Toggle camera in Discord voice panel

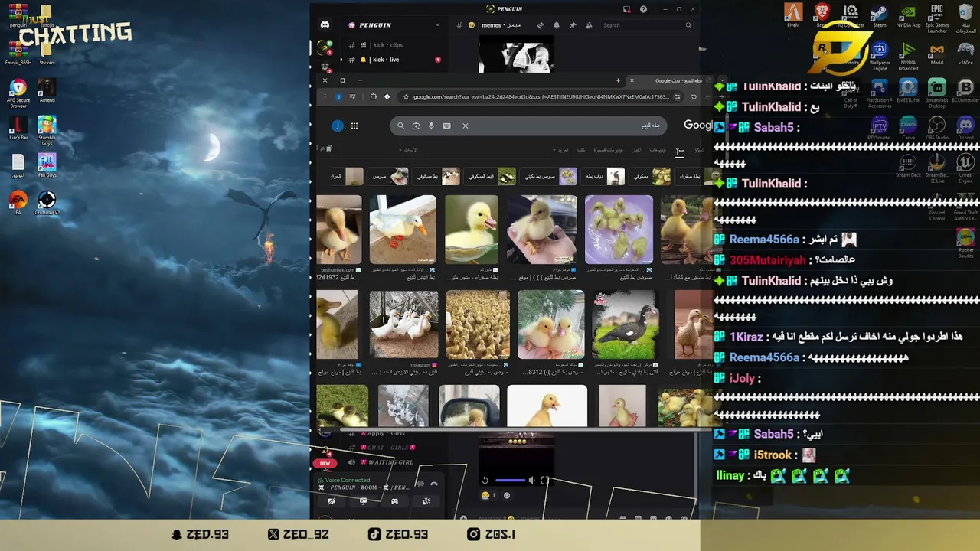coord(332,501)
